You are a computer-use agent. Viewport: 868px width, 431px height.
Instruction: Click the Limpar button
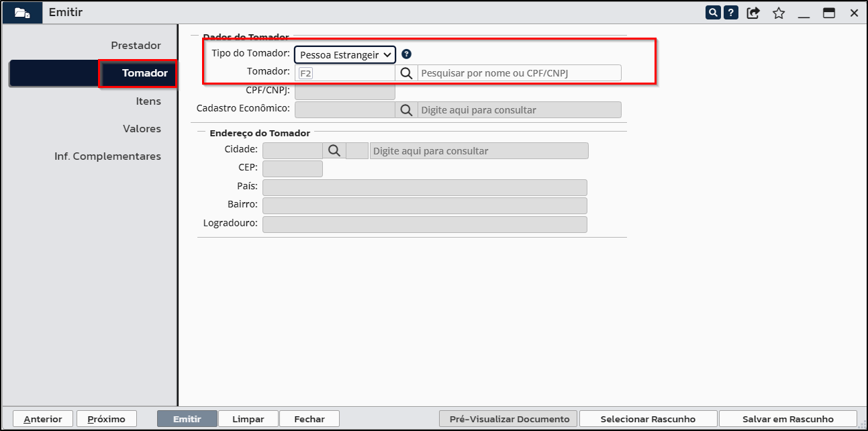click(x=248, y=419)
